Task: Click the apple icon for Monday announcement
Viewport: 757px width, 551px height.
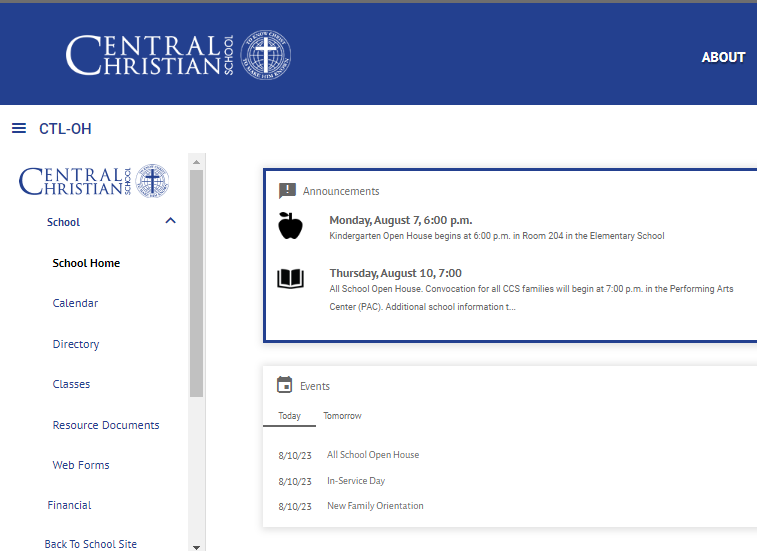Action: 290,226
